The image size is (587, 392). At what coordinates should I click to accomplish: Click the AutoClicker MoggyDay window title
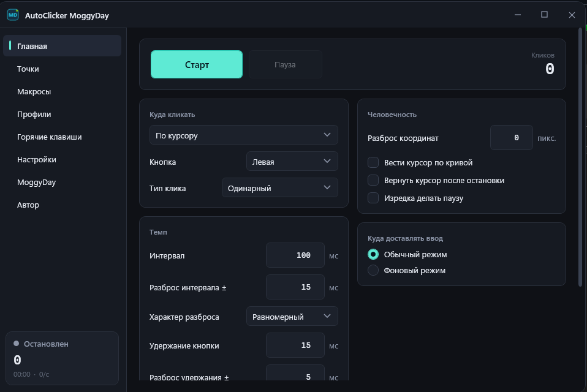67,15
